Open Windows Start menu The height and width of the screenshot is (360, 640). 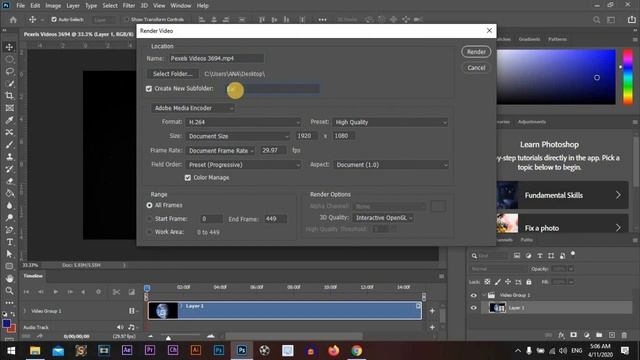point(11,351)
